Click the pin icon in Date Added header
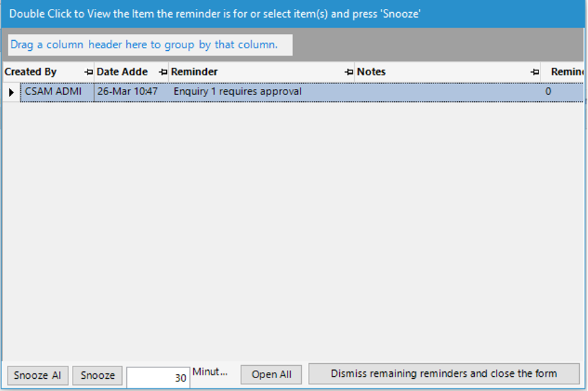588x391 pixels. click(x=163, y=72)
